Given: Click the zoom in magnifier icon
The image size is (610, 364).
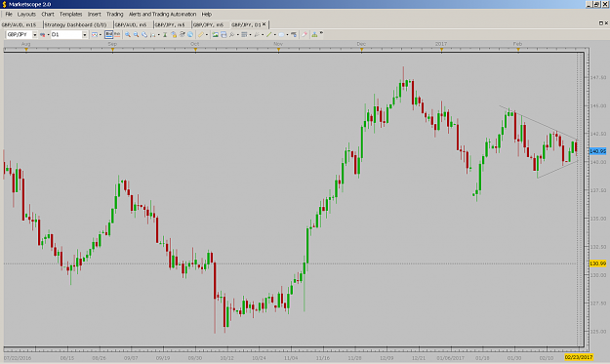Looking at the screenshot, I should (x=128, y=34).
